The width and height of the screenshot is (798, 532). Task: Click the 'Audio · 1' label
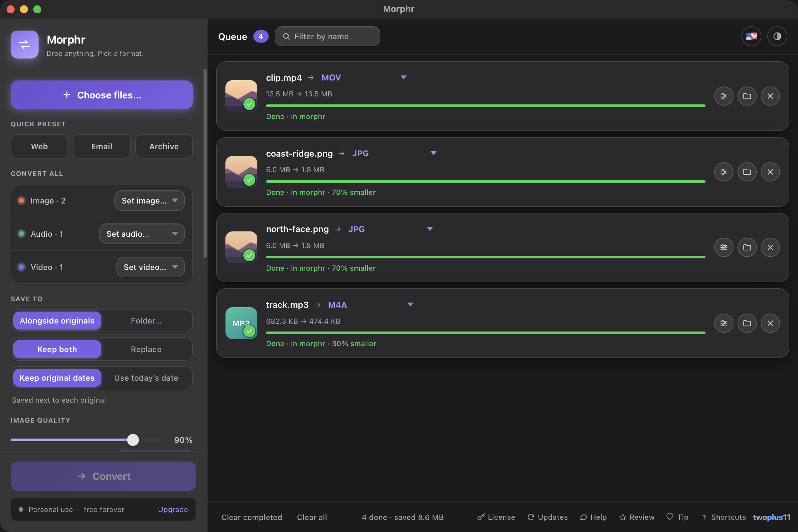pyautogui.click(x=47, y=234)
